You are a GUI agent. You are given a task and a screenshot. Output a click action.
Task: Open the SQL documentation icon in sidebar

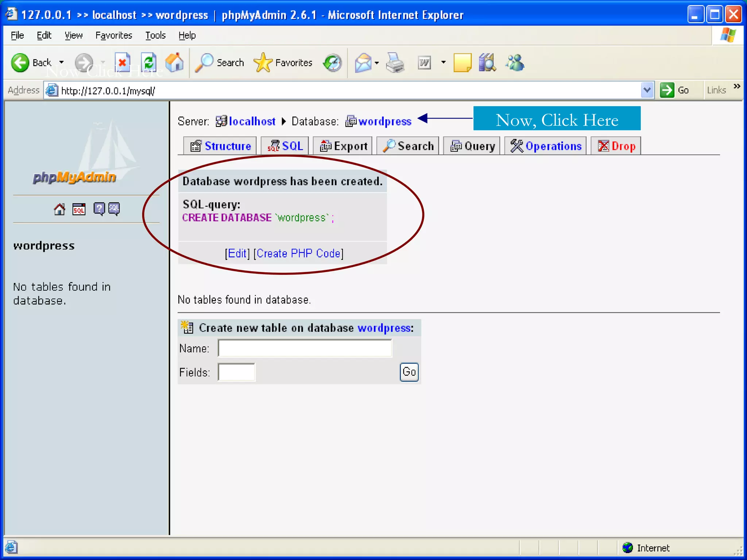114,209
